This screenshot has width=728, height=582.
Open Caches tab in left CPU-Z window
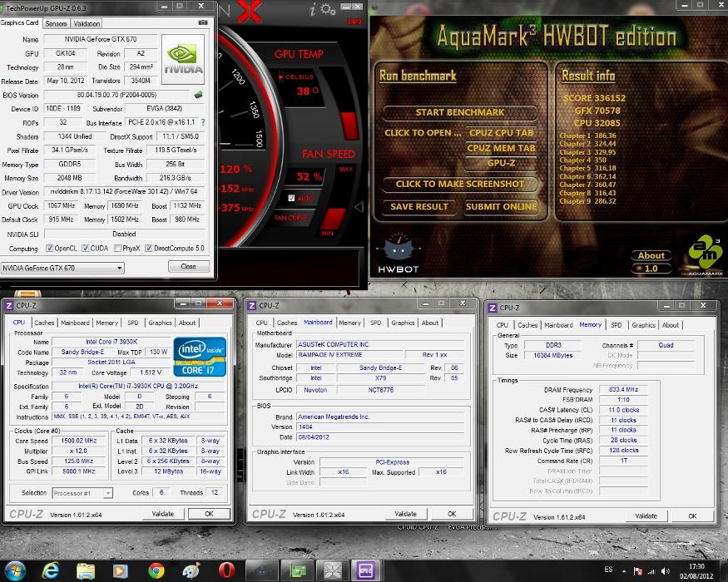[44, 323]
